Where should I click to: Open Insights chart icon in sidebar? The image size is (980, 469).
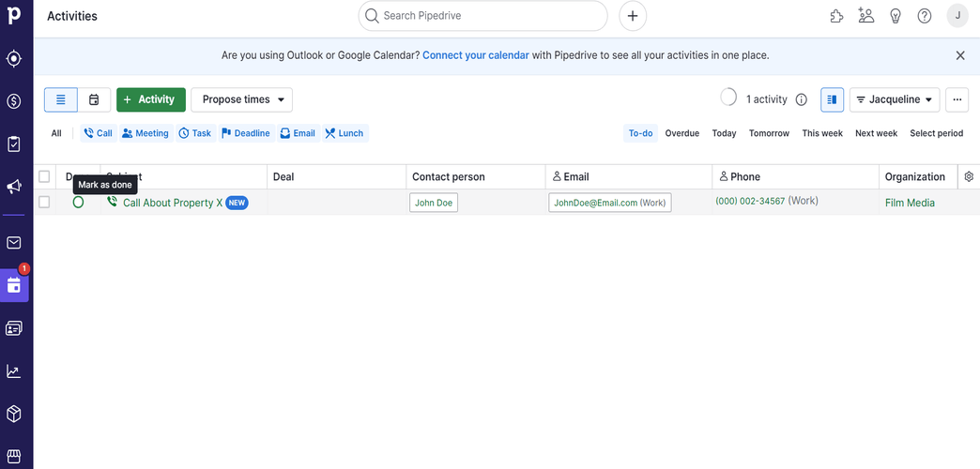coord(14,371)
